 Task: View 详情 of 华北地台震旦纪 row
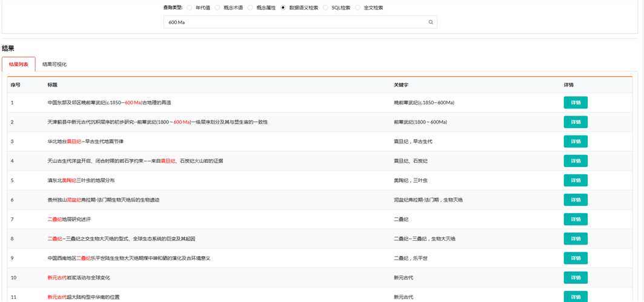(576, 142)
